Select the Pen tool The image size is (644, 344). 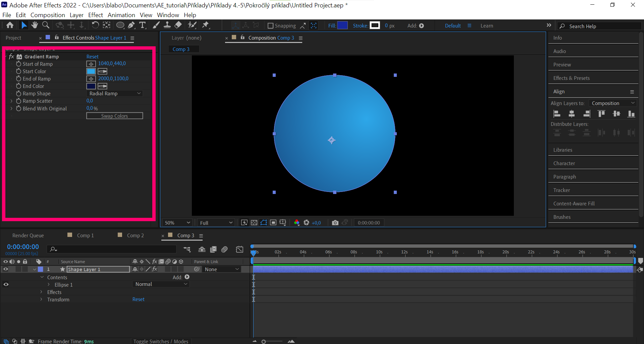(131, 25)
